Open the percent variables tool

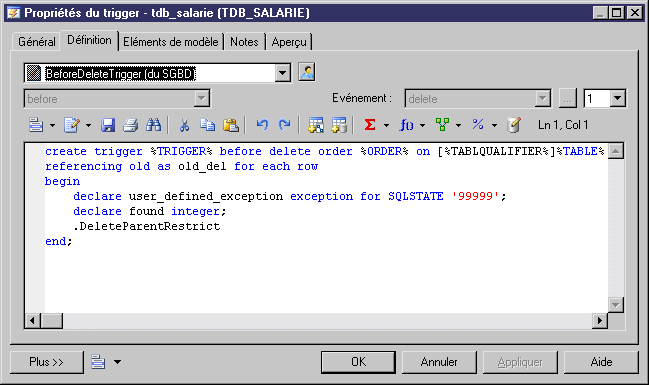coord(478,125)
